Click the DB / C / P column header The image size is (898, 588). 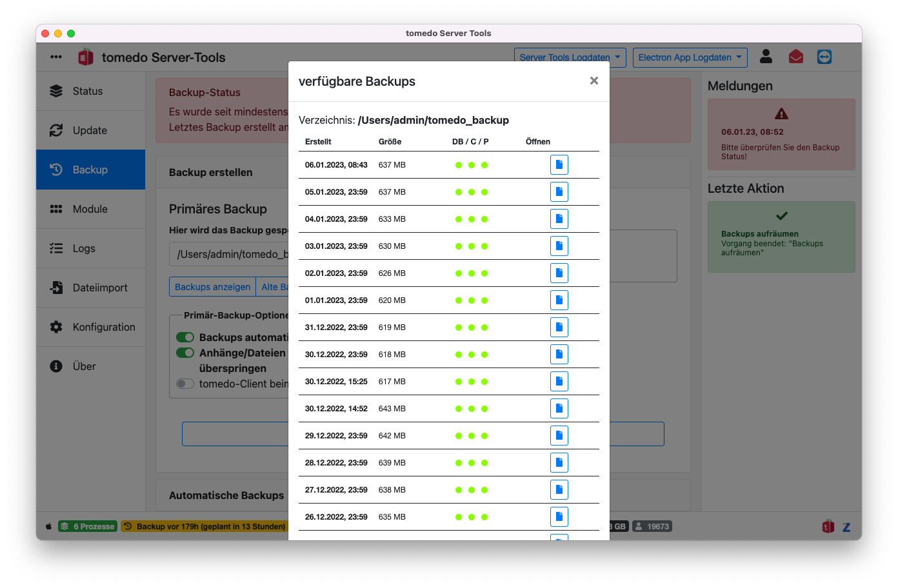coord(470,142)
